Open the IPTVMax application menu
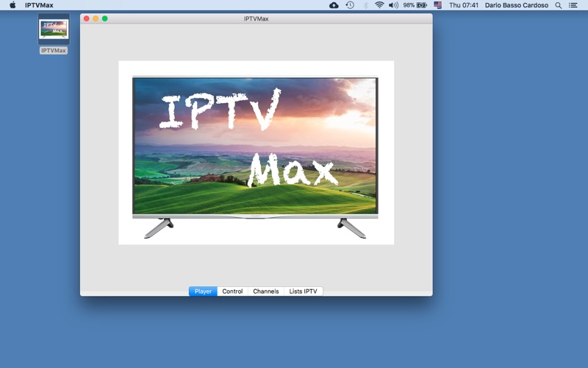588x368 pixels. [39, 5]
